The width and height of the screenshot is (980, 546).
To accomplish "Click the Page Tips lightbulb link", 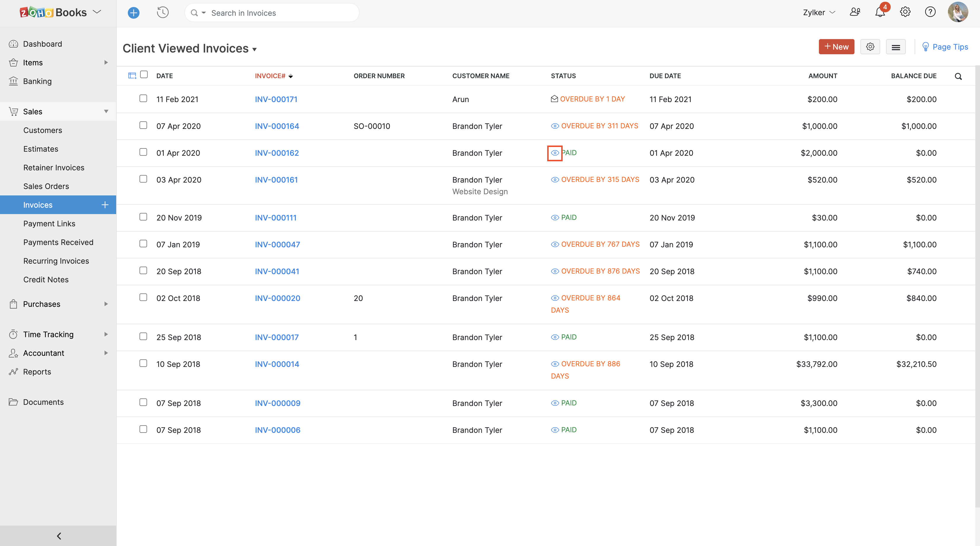I will pyautogui.click(x=945, y=47).
